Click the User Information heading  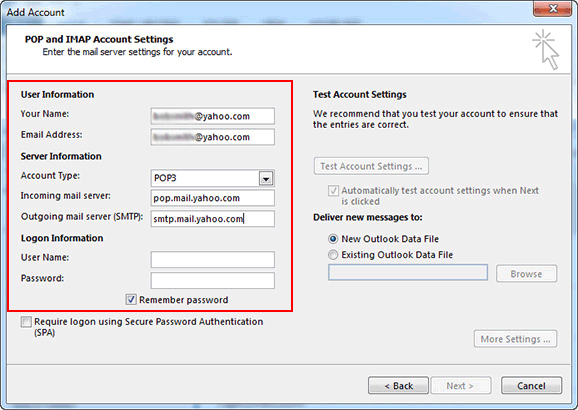57,94
